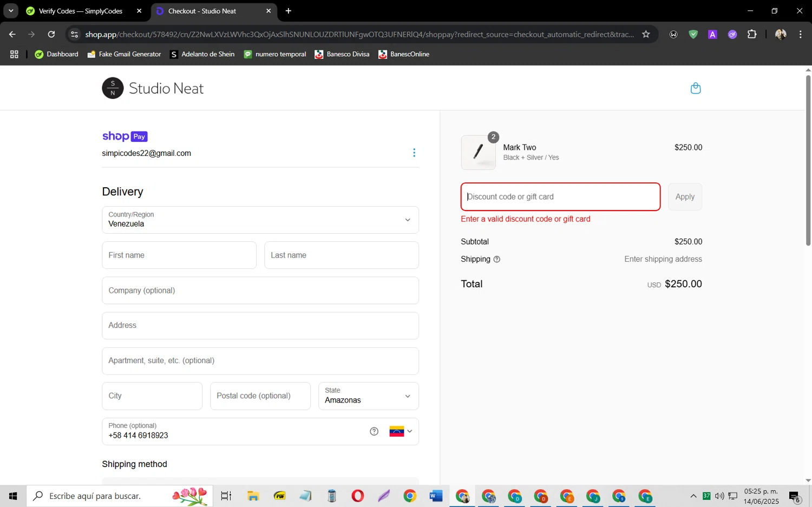This screenshot has width=812, height=507.
Task: Click the browser address bar URL
Action: (359, 34)
